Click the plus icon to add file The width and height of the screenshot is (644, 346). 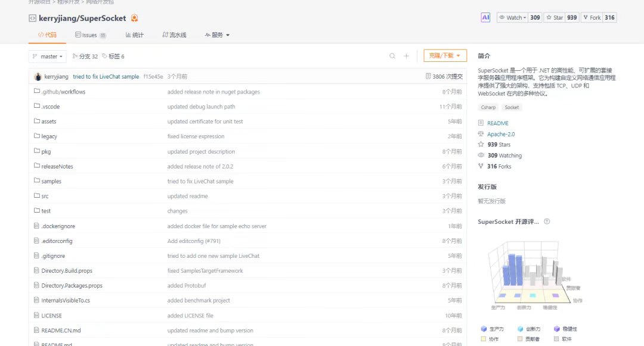[406, 56]
